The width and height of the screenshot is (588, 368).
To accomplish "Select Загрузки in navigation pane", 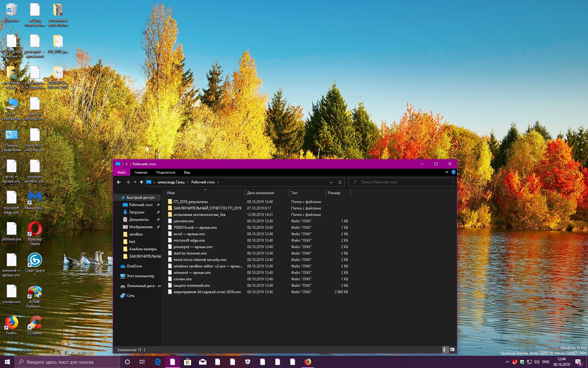I will tap(137, 212).
